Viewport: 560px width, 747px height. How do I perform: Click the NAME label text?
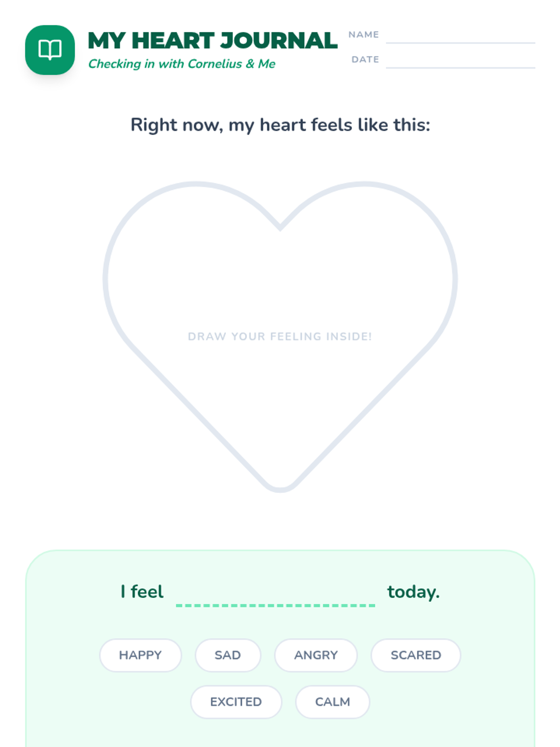(x=364, y=35)
